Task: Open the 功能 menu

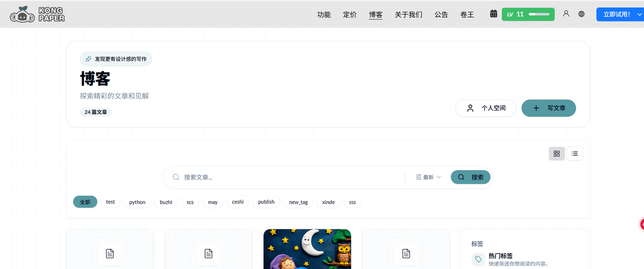Action: pos(324,15)
